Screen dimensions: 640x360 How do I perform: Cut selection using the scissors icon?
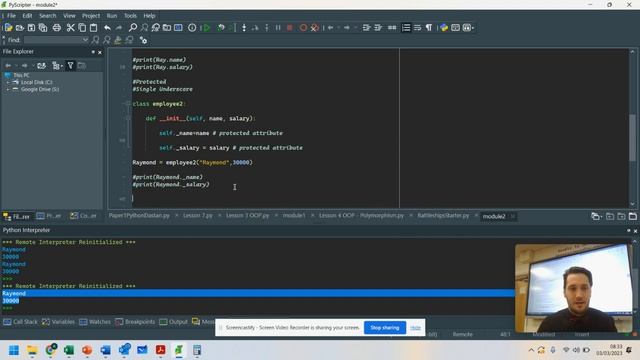[x=70, y=28]
